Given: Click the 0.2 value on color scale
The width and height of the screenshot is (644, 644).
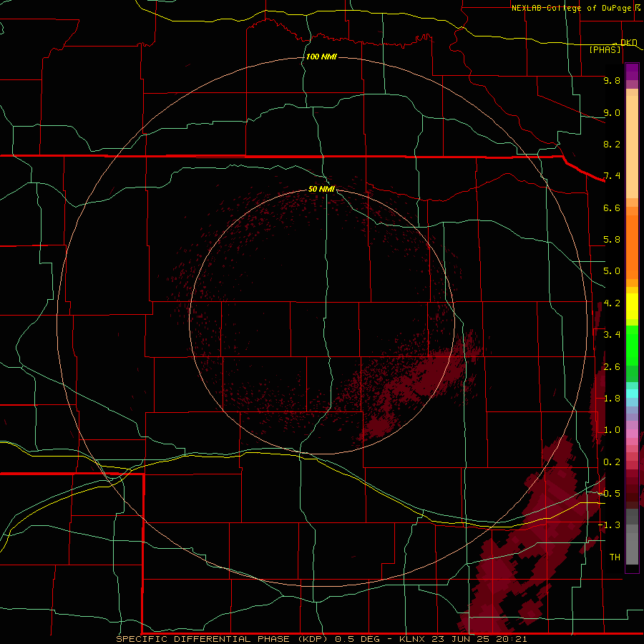Looking at the screenshot, I should pos(612,462).
